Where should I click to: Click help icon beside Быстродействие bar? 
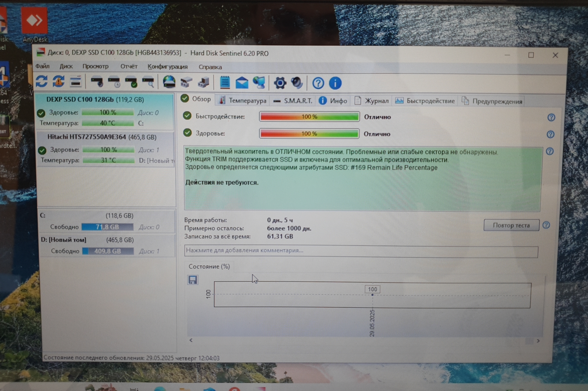click(x=551, y=118)
